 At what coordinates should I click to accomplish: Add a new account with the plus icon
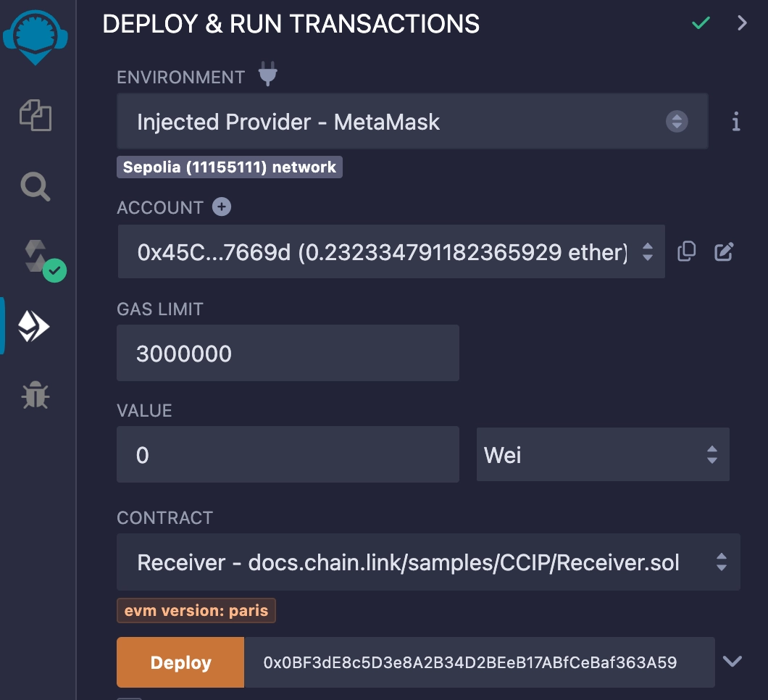220,207
